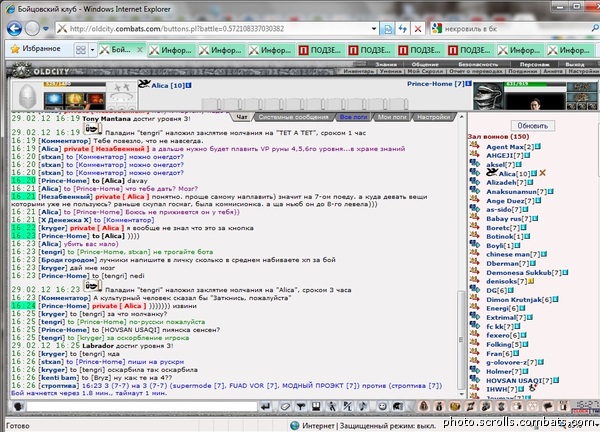Click the IE refresh button
The height and width of the screenshot is (432, 600).
[403, 29]
